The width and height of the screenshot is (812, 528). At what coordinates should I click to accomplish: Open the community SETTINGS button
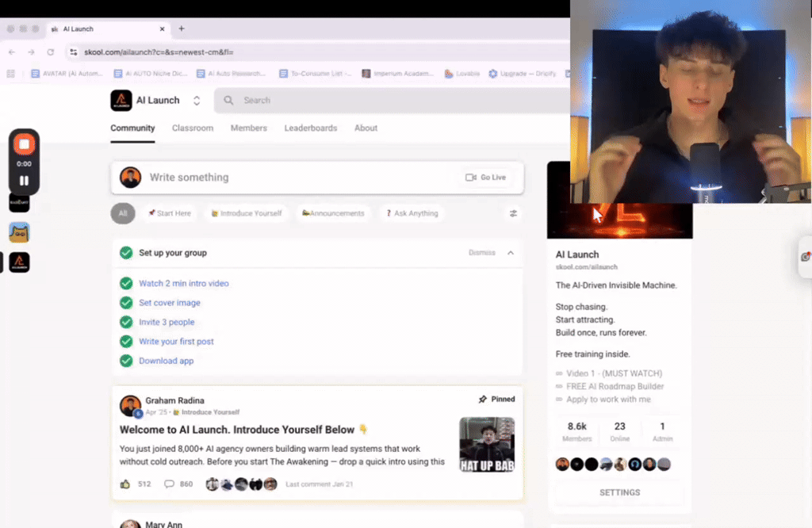pos(619,492)
